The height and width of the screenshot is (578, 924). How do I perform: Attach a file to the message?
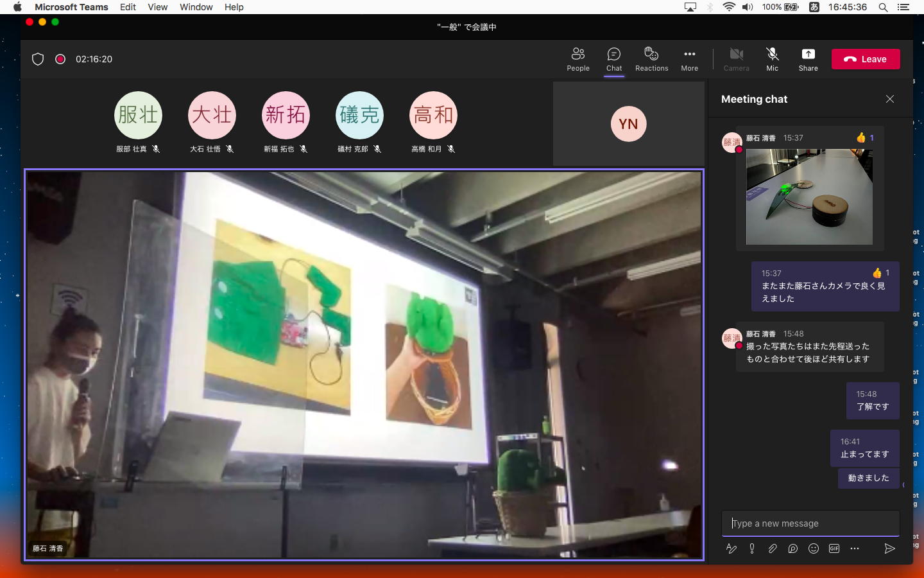click(x=773, y=548)
